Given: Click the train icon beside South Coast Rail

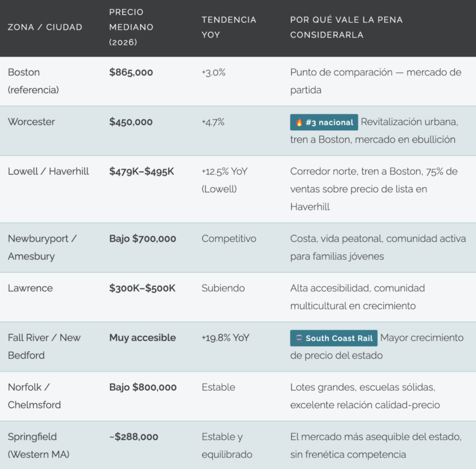Looking at the screenshot, I should (x=299, y=339).
